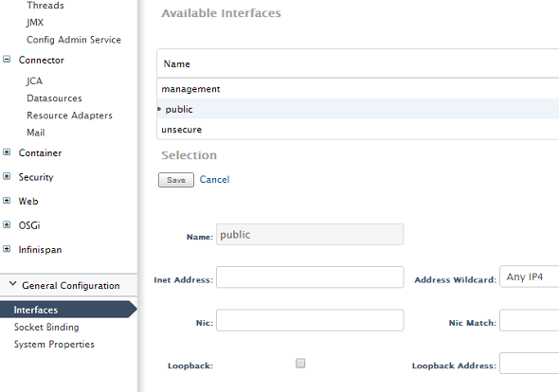Open Socket Binding configuration

pos(46,328)
